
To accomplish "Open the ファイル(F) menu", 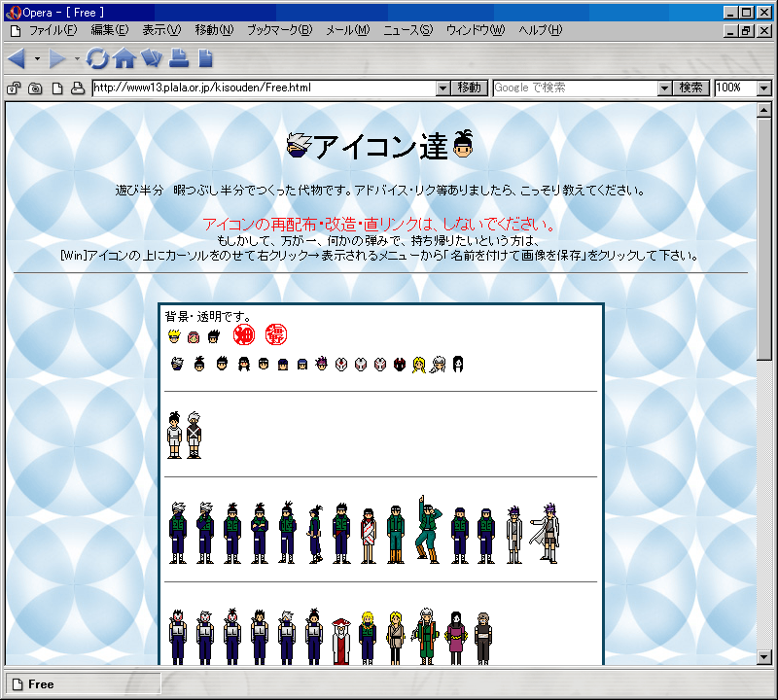I will [x=53, y=30].
